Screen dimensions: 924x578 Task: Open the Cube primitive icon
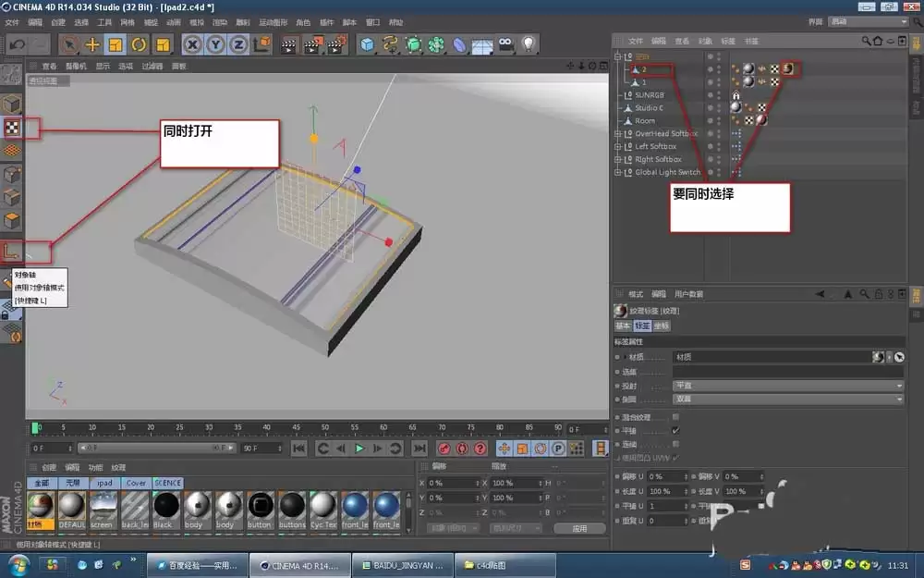[367, 43]
